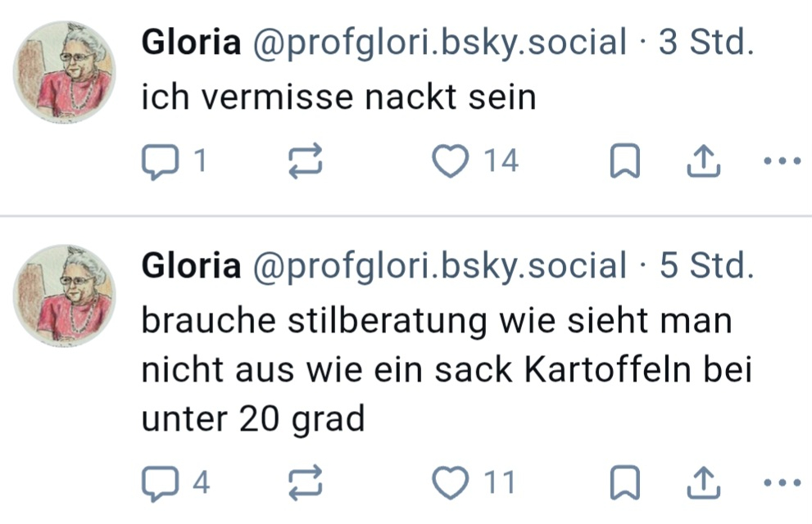The image size is (812, 524).
Task: Open the "5 Std." timestamp link
Action: tap(705, 266)
